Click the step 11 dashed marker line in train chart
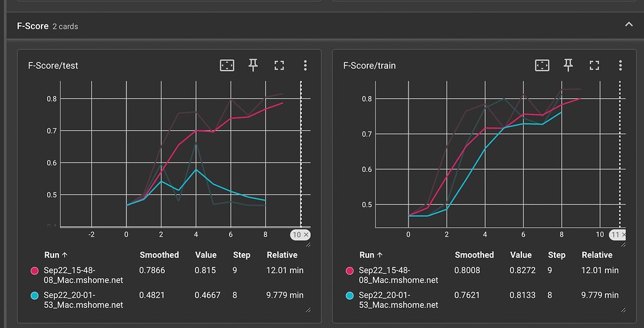This screenshot has width=644, height=328. [619, 154]
